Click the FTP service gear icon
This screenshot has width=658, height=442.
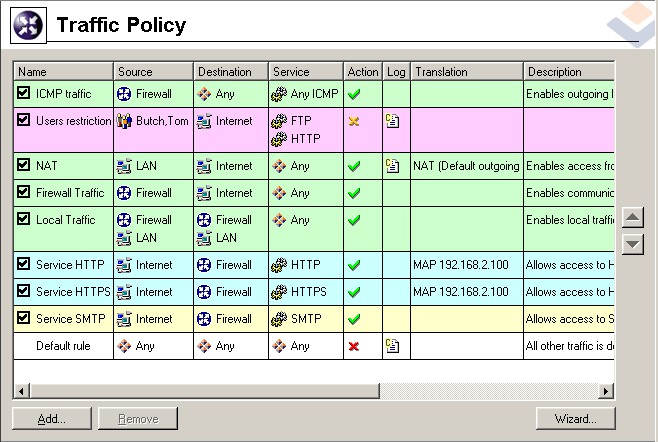click(x=279, y=121)
